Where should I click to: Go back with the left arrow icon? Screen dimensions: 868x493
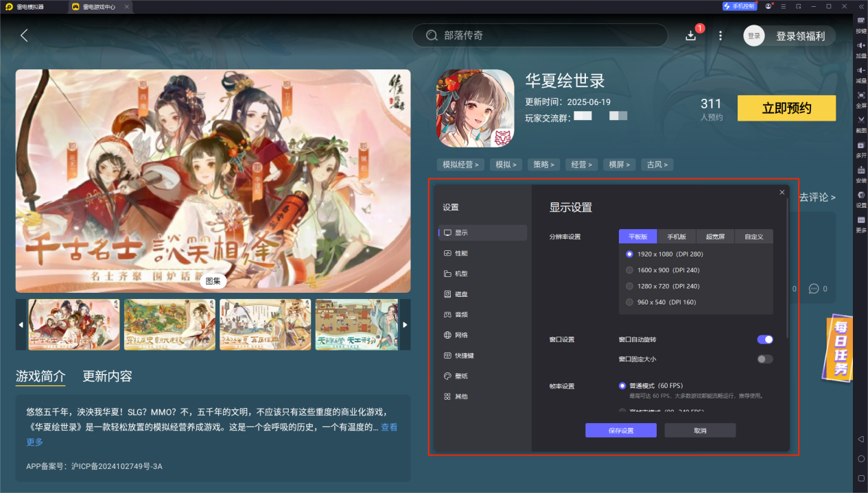pos(25,36)
